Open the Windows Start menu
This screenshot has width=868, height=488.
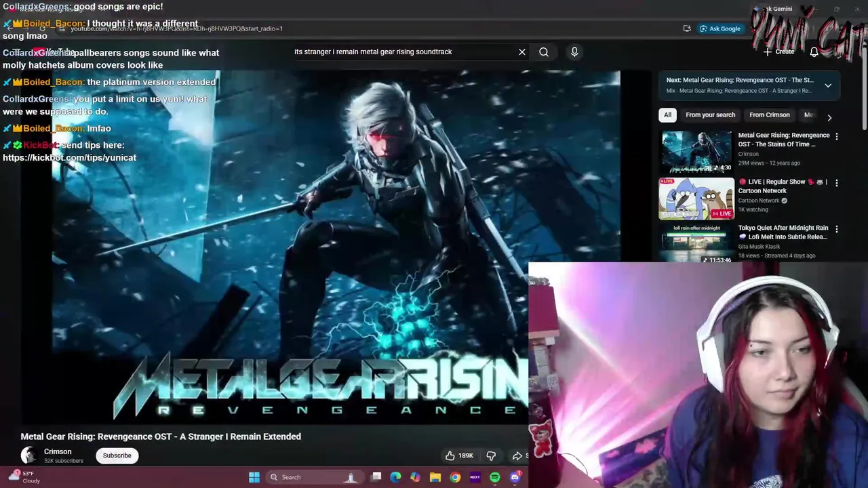coord(254,477)
